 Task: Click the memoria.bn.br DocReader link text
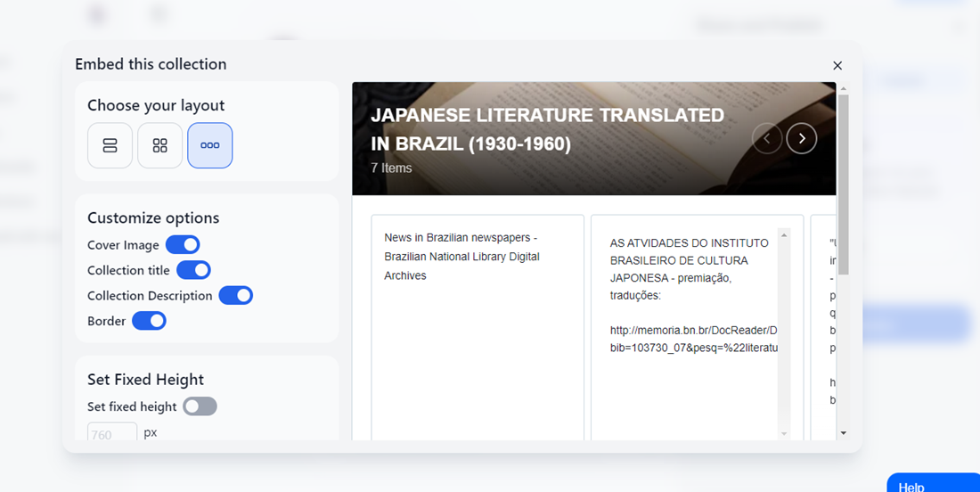coord(693,339)
